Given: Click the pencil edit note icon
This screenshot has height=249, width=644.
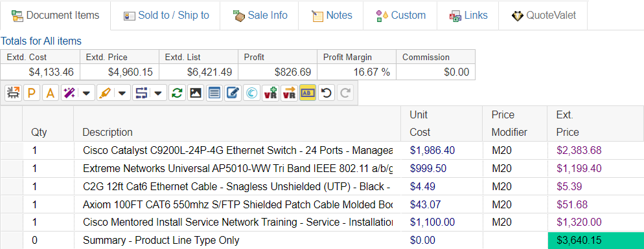Looking at the screenshot, I should click(233, 93).
